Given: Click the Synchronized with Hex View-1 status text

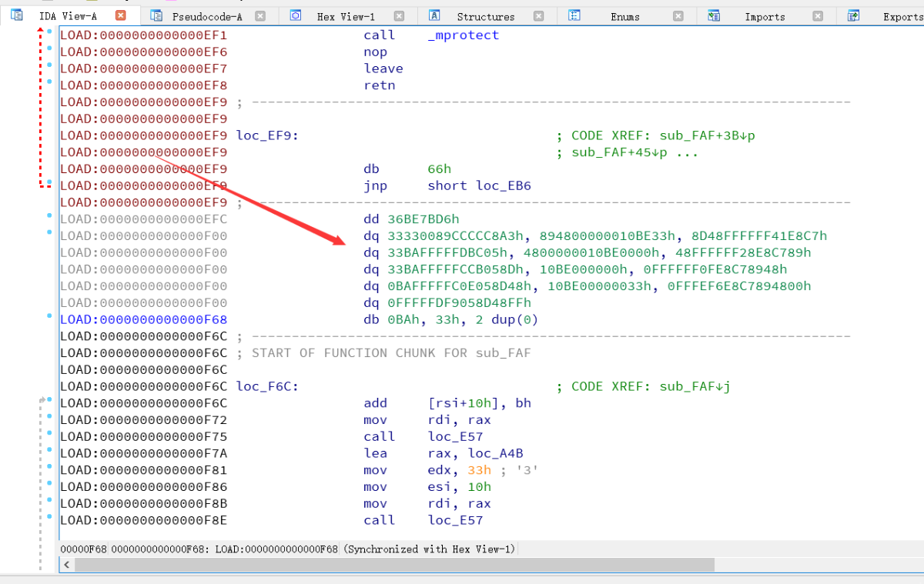Looking at the screenshot, I should tap(430, 549).
